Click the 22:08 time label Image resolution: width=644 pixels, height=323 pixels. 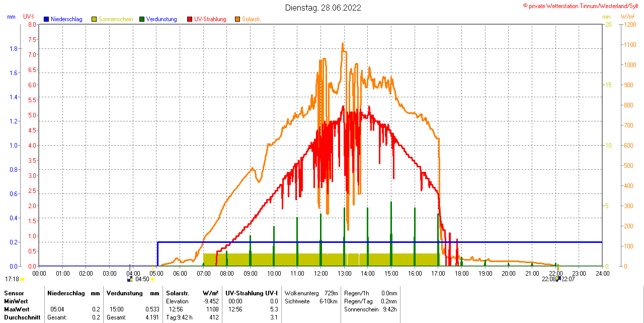tap(549, 279)
